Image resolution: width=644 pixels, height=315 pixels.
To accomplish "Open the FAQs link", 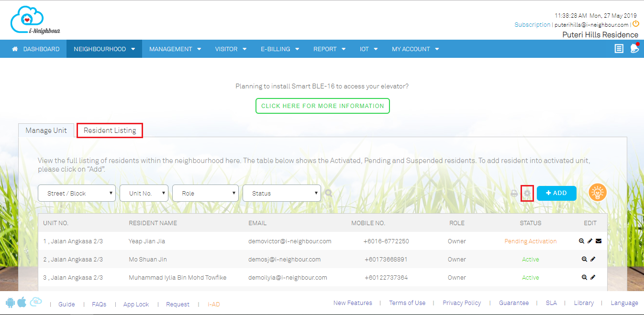I will pos(99,304).
